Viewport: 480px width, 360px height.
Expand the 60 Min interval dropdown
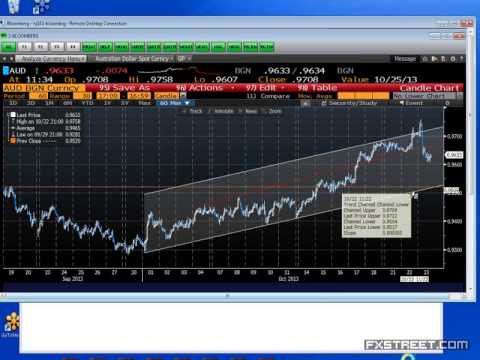pos(174,103)
